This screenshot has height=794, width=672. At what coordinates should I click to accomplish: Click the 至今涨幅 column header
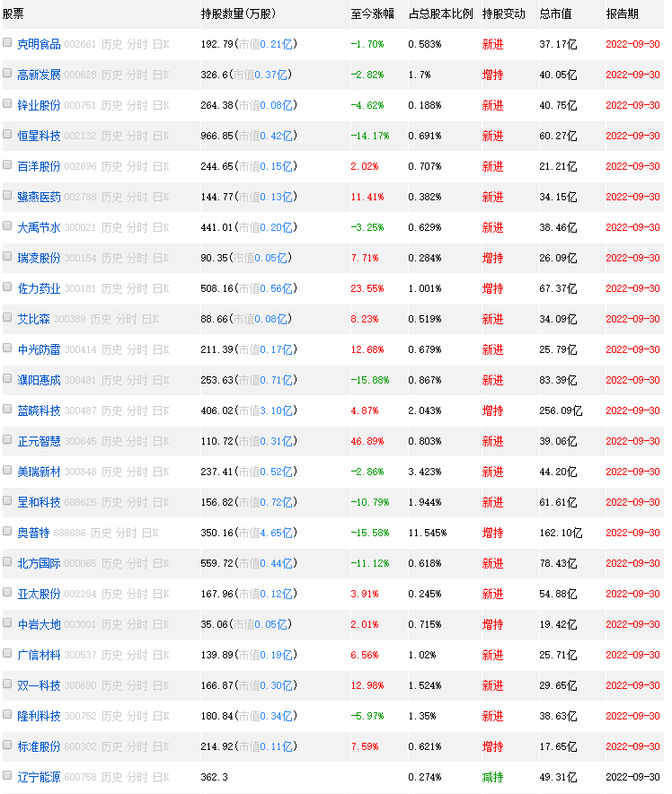point(372,14)
